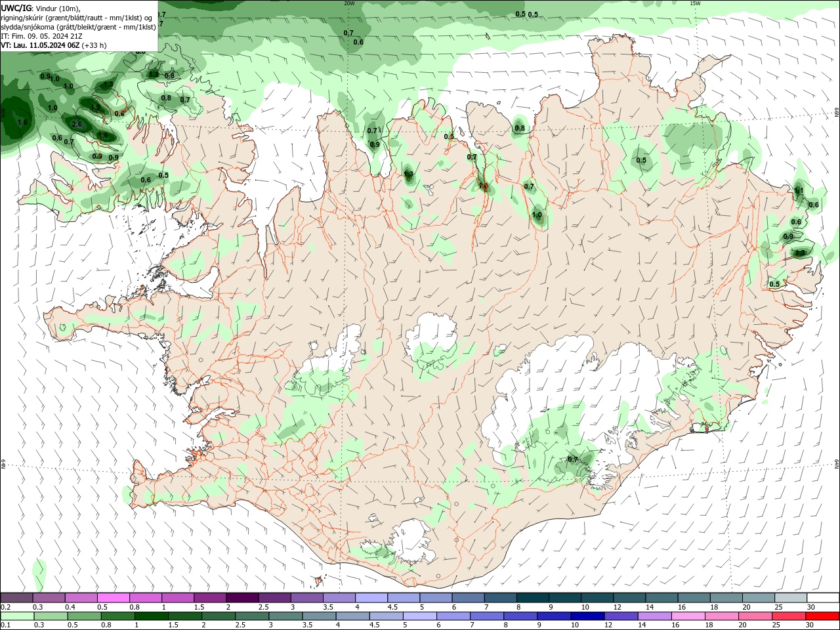Viewport: 840px width, 630px height.
Task: Select bottom-row swatch starting at 2
Action: pos(219,616)
